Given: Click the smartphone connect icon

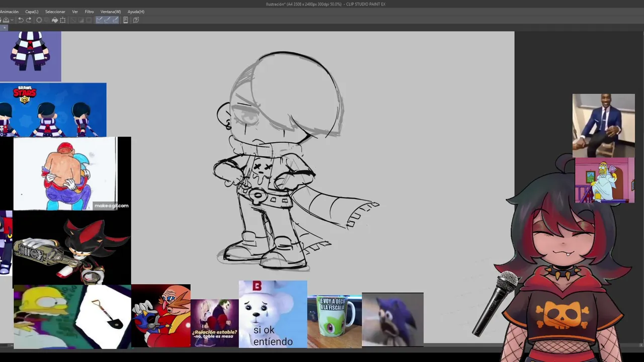Looking at the screenshot, I should pyautogui.click(x=126, y=20).
